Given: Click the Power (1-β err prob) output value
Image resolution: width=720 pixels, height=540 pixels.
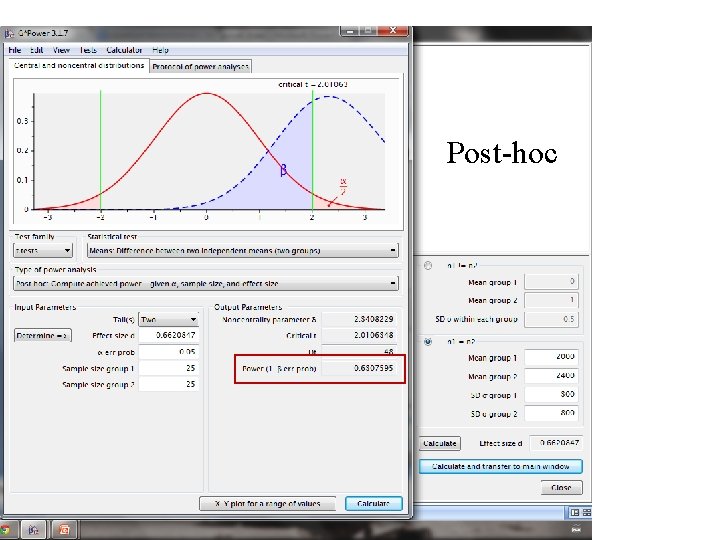Looking at the screenshot, I should (359, 368).
